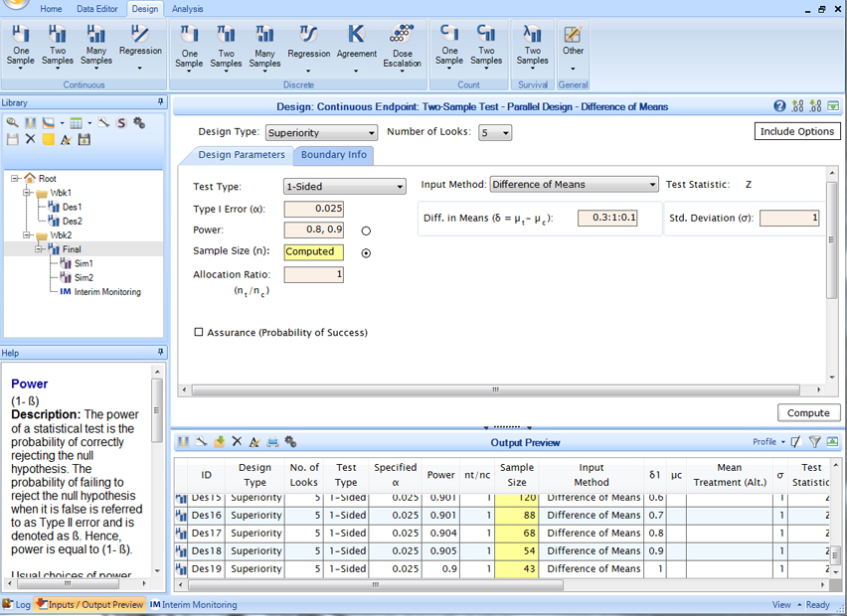
Task: Switch to the Log tab at bottom
Action: pyautogui.click(x=16, y=605)
